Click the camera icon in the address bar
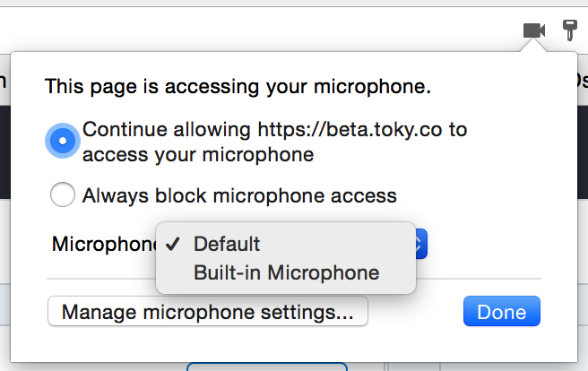 (534, 30)
